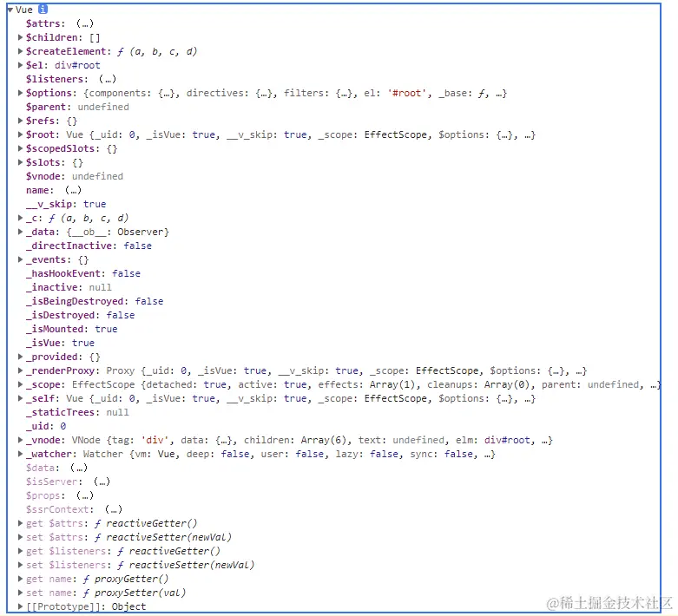Click the $vnode: undefined row
678x616 pixels.
click(x=75, y=176)
